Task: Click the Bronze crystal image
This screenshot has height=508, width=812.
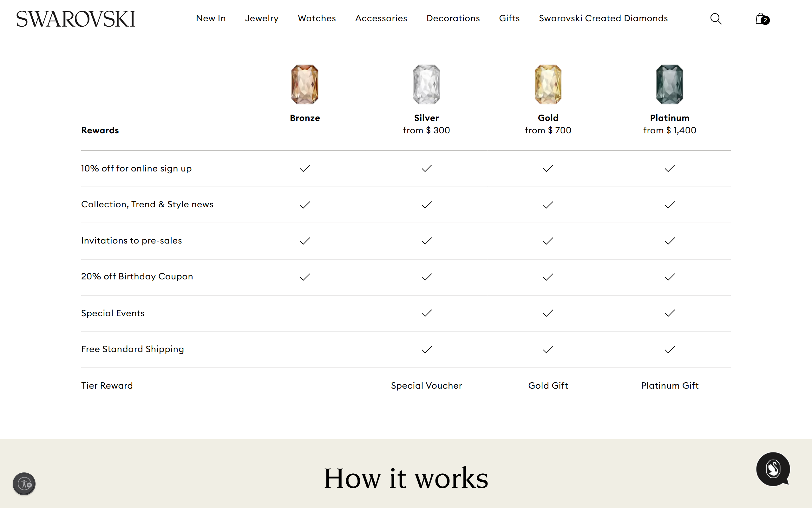Action: (305, 84)
